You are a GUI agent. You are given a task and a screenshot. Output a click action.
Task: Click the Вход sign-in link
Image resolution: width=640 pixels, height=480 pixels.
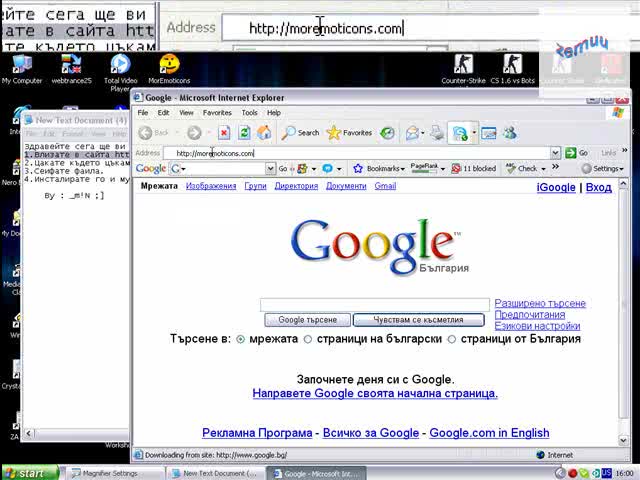click(599, 187)
